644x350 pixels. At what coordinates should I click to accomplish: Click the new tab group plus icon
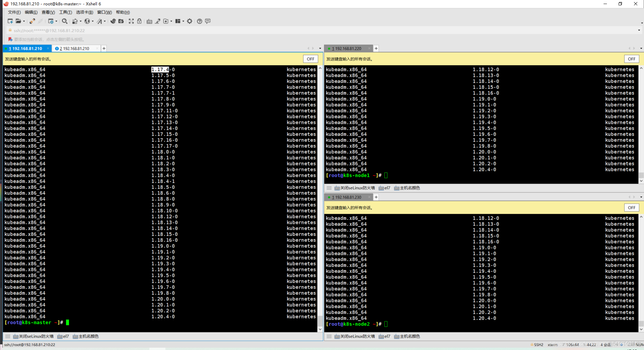pyautogui.click(x=166, y=21)
